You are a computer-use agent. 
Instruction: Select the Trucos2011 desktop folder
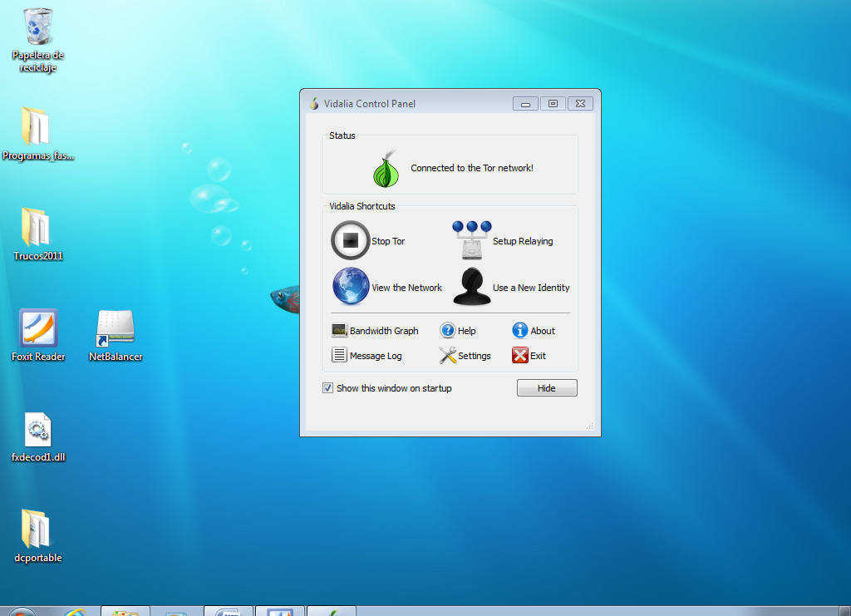[x=36, y=227]
